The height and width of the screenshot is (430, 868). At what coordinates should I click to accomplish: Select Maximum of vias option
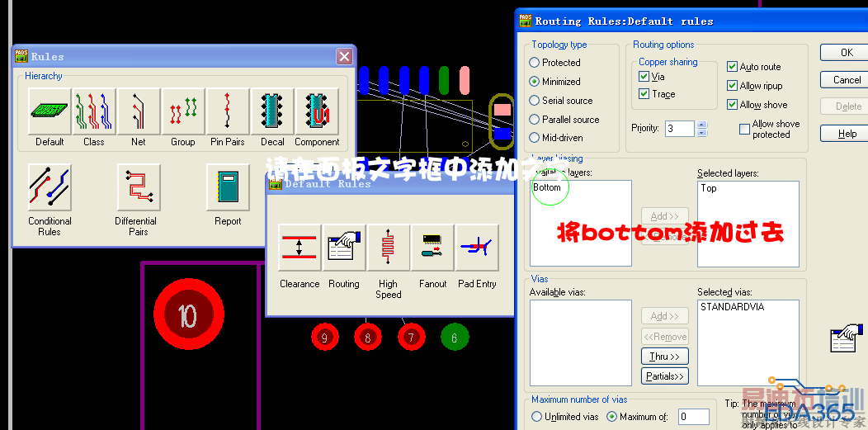point(611,416)
